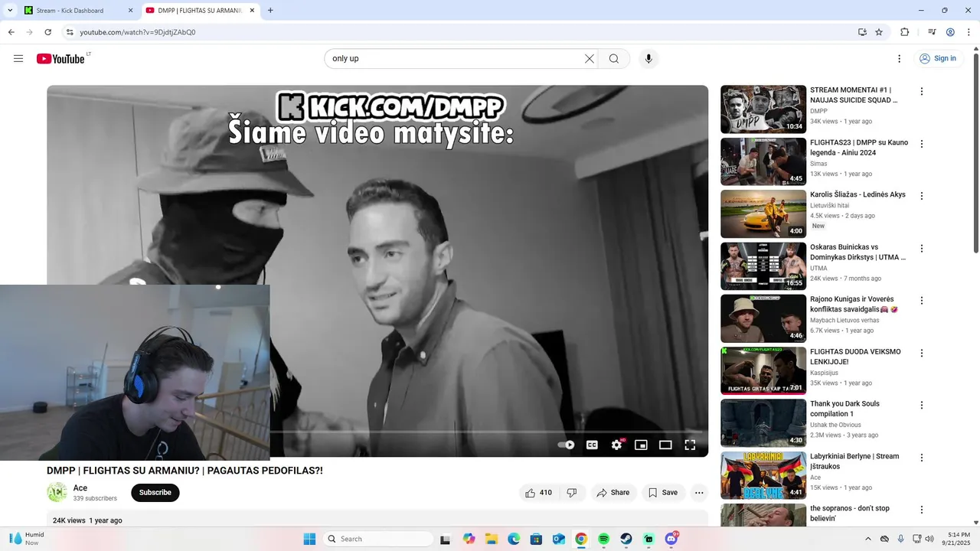
Task: Open Ace channel avatar
Action: [57, 493]
